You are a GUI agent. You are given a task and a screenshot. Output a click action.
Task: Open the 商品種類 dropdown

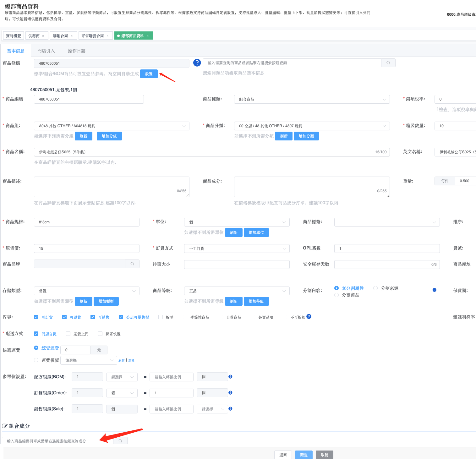pyautogui.click(x=312, y=99)
